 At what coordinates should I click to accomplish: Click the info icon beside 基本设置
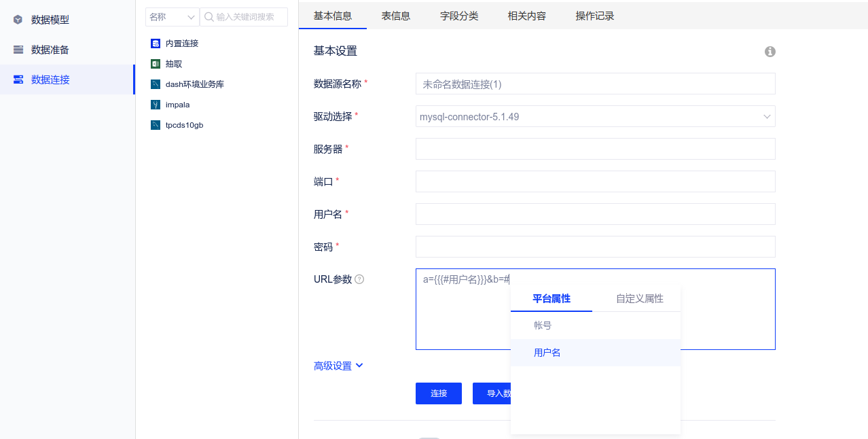tap(770, 52)
